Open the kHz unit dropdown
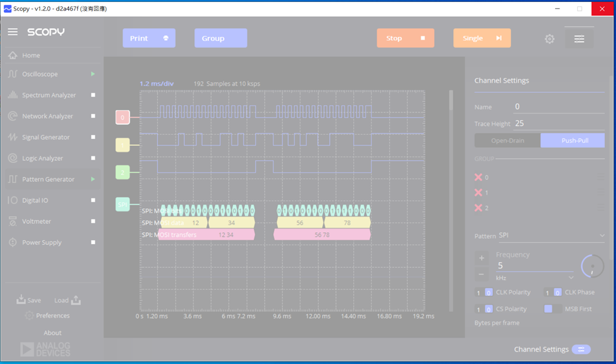The height and width of the screenshot is (364, 616). (534, 278)
